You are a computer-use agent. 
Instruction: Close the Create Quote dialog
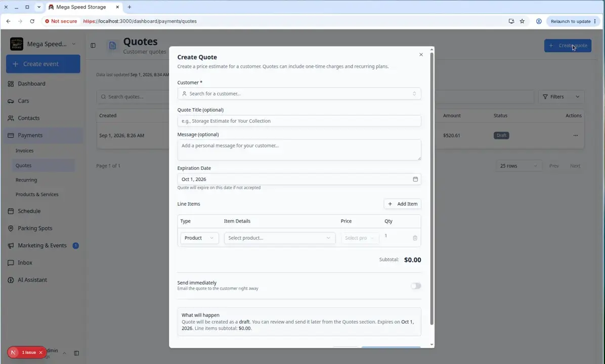point(421,55)
